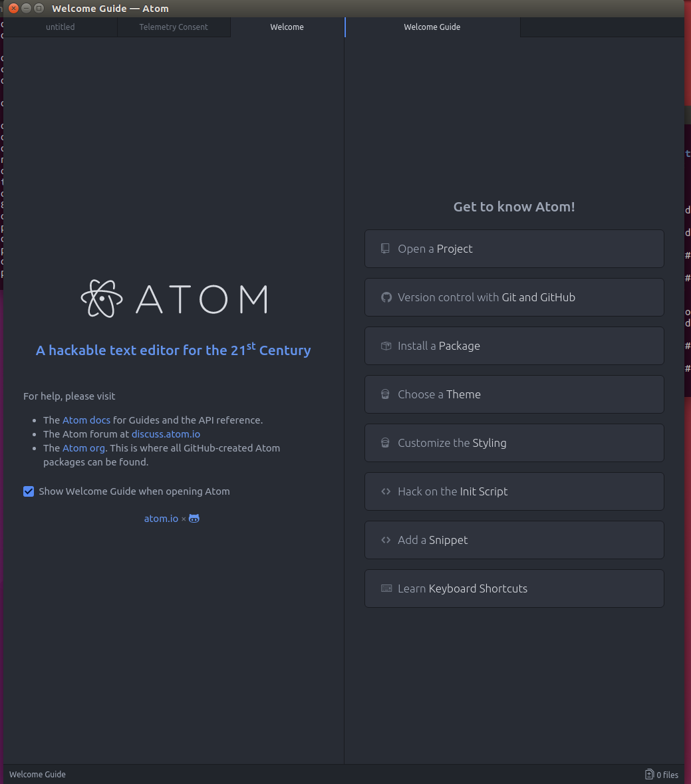Open the Atom org link
The height and width of the screenshot is (784, 691).
click(x=84, y=448)
